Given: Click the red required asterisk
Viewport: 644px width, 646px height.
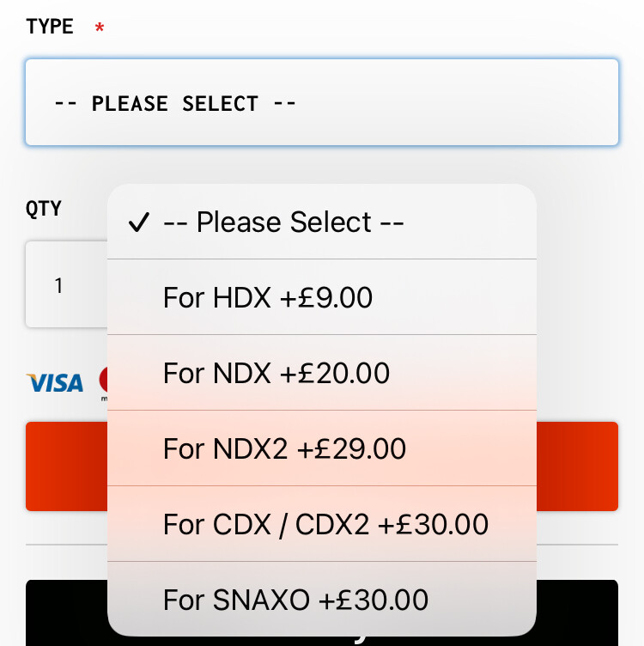Looking at the screenshot, I should click(100, 28).
